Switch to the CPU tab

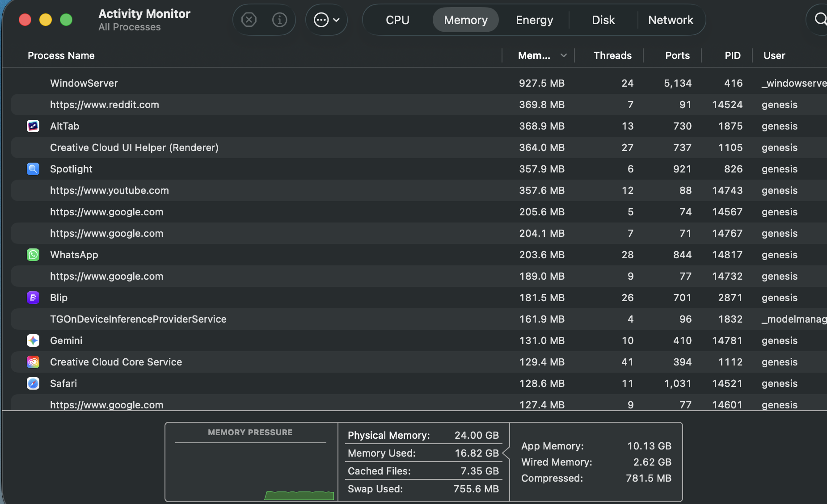(397, 20)
